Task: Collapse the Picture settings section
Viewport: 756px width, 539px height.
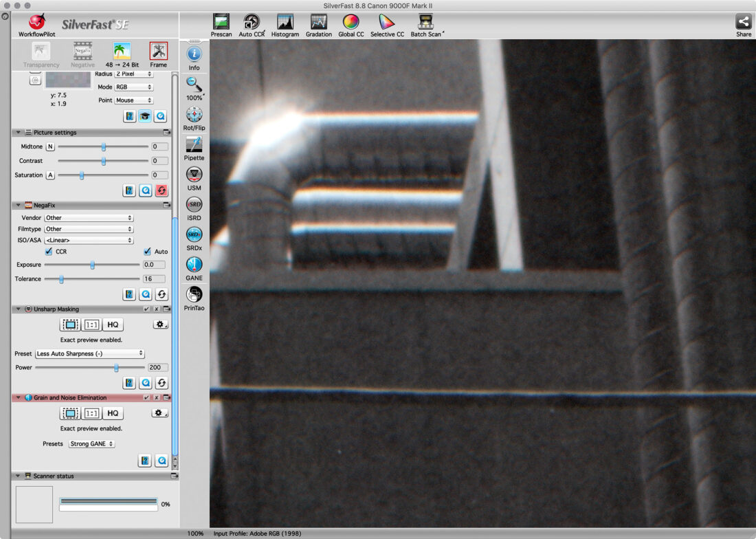Action: 17,133
